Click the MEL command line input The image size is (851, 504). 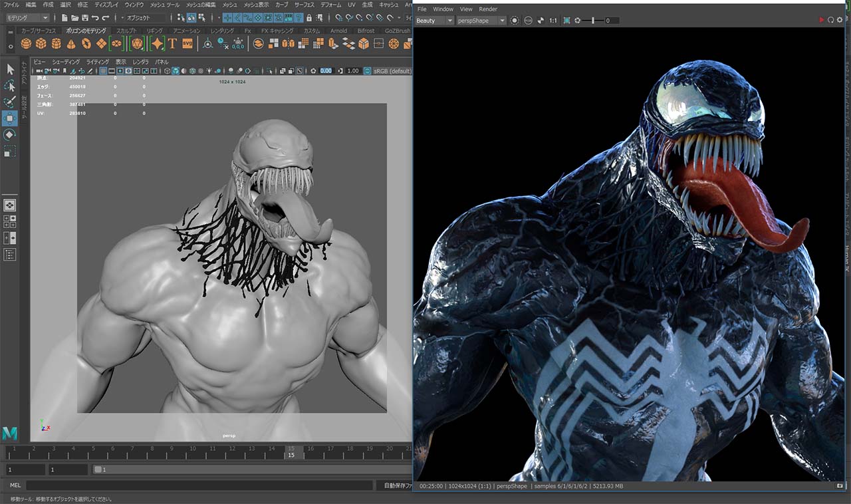point(199,485)
